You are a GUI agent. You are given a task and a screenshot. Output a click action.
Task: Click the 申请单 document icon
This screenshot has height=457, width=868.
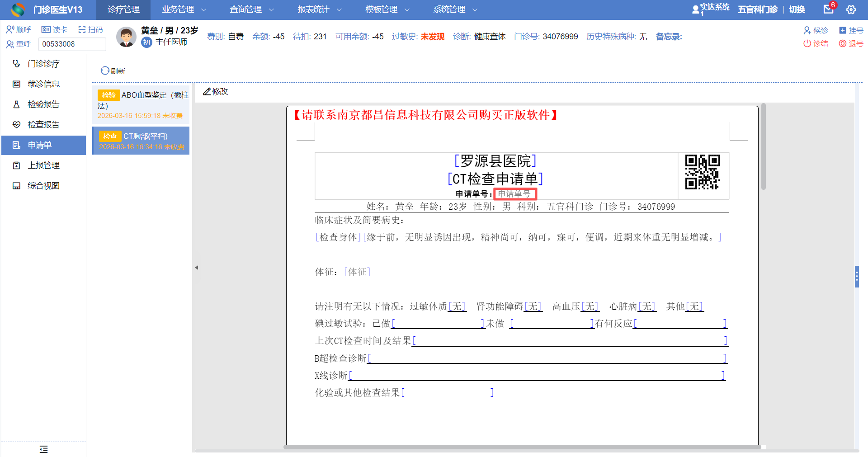(17, 145)
